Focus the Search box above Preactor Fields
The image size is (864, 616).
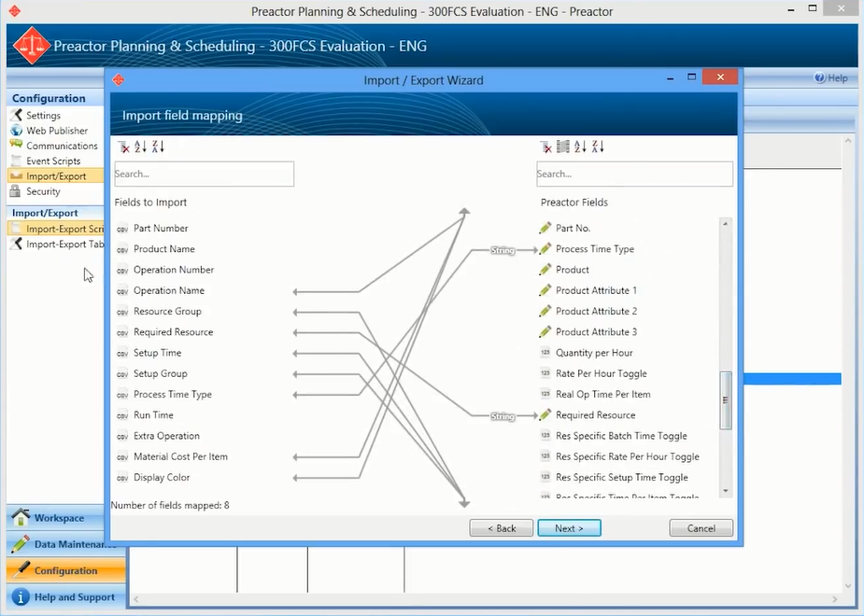[635, 174]
